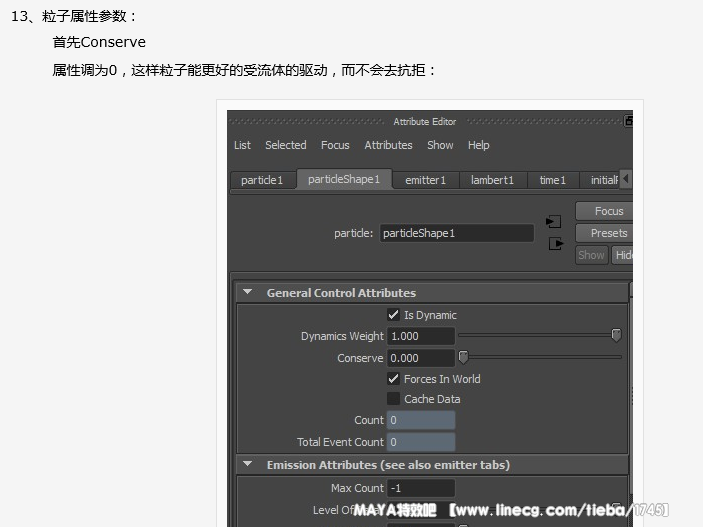The height and width of the screenshot is (527, 703).
Task: Click the tab scroll left arrow
Action: [626, 179]
